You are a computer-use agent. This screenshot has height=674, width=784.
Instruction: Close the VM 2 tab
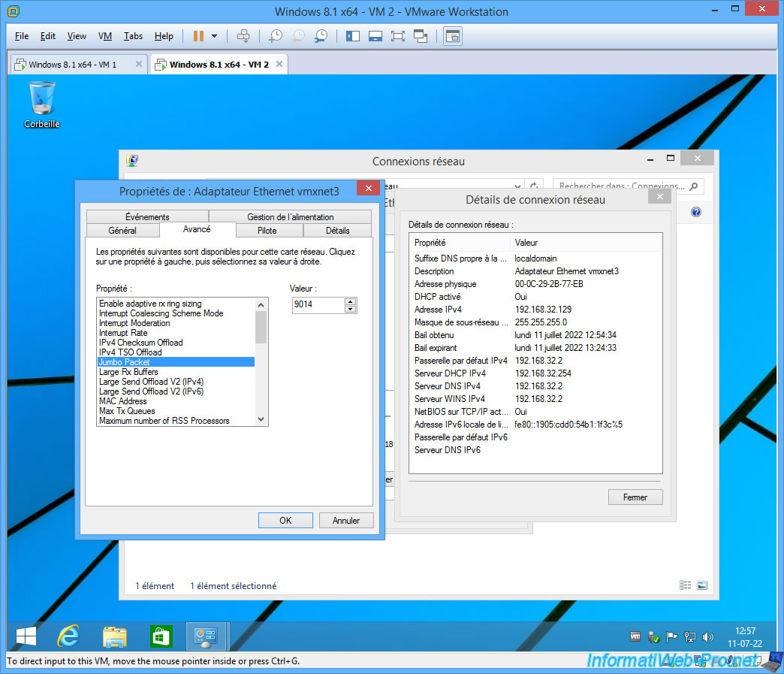(279, 64)
